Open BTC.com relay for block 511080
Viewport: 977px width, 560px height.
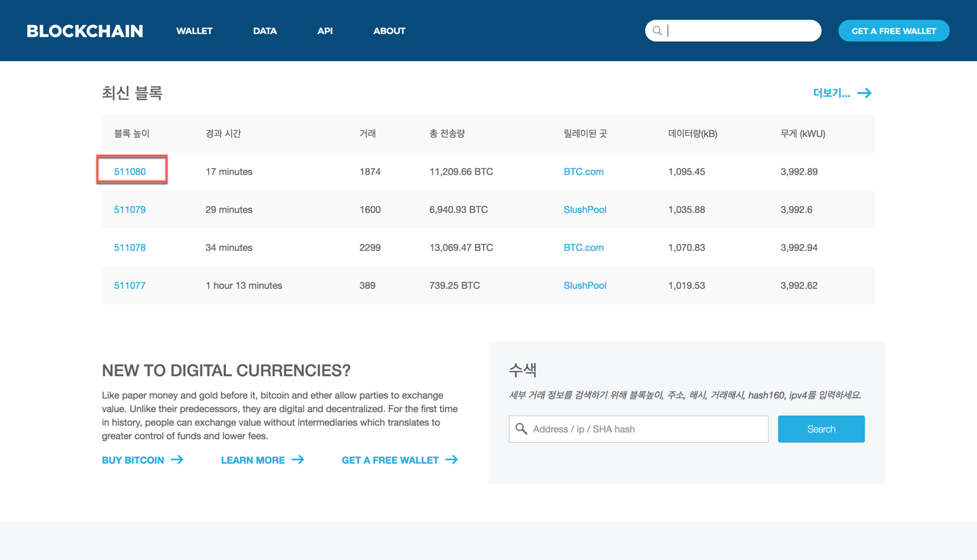pyautogui.click(x=583, y=172)
